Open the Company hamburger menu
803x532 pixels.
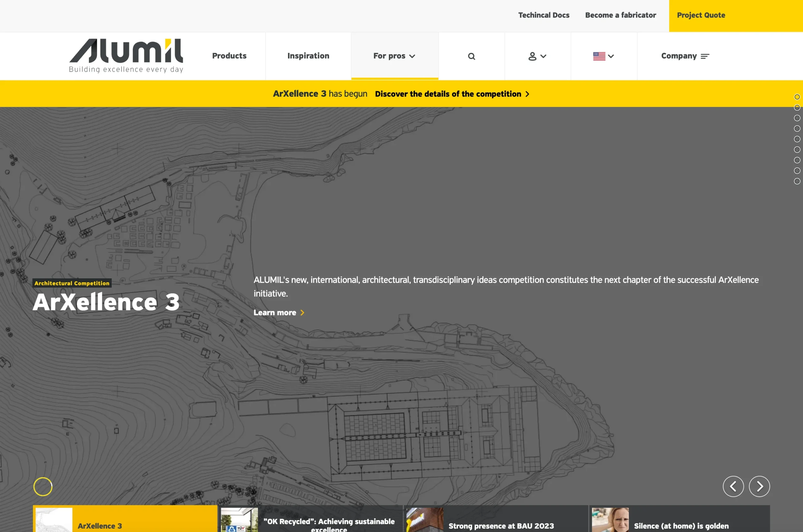click(685, 56)
